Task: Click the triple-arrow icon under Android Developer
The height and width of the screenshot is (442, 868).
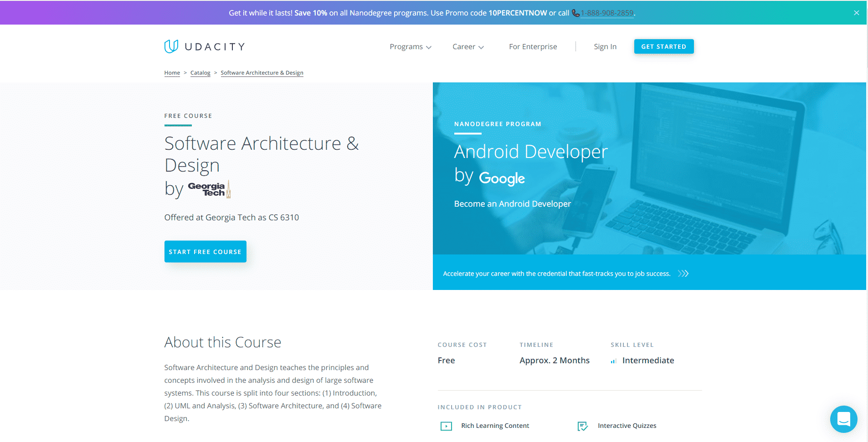Action: (683, 274)
